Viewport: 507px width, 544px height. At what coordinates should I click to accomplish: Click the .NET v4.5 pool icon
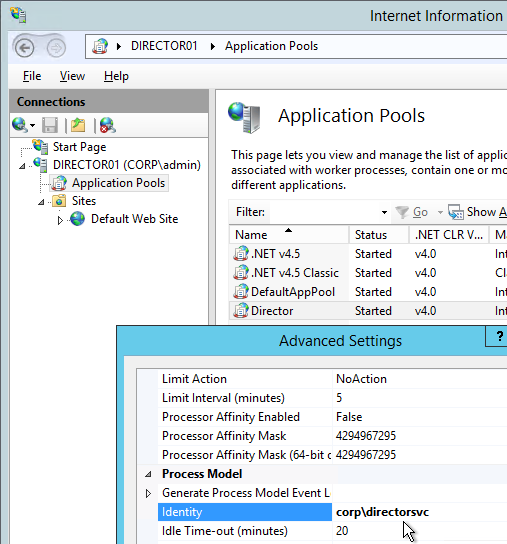click(x=241, y=254)
